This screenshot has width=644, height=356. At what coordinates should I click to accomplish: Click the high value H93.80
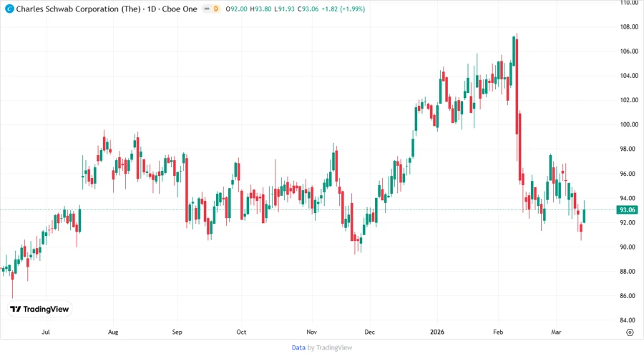(x=260, y=9)
